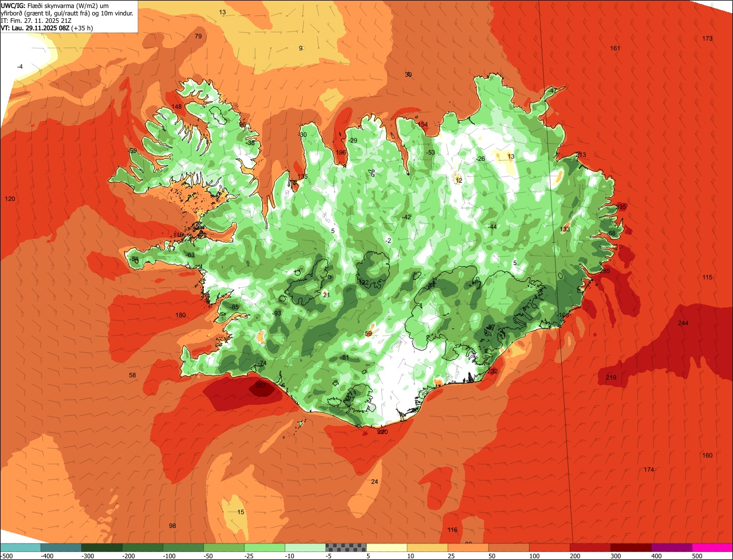Click the orange legend swatch between 25 and 50
The width and height of the screenshot is (733, 560).
pos(467,547)
